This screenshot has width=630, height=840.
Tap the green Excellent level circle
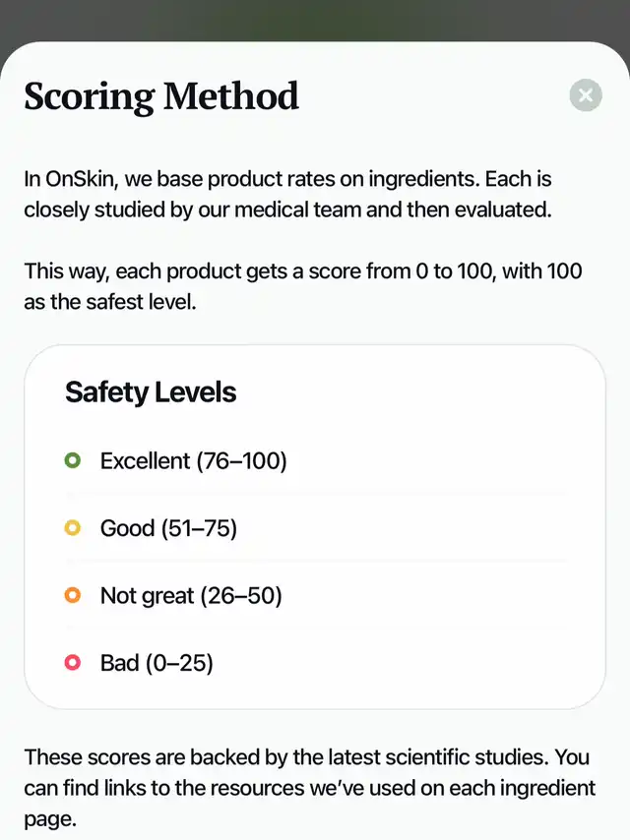click(x=72, y=460)
